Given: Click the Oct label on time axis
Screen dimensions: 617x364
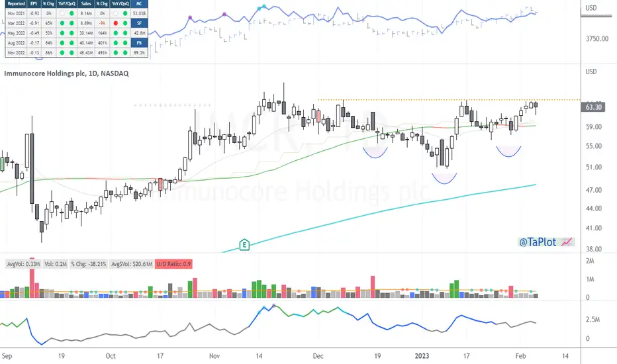Looking at the screenshot, I should tap(111, 356).
